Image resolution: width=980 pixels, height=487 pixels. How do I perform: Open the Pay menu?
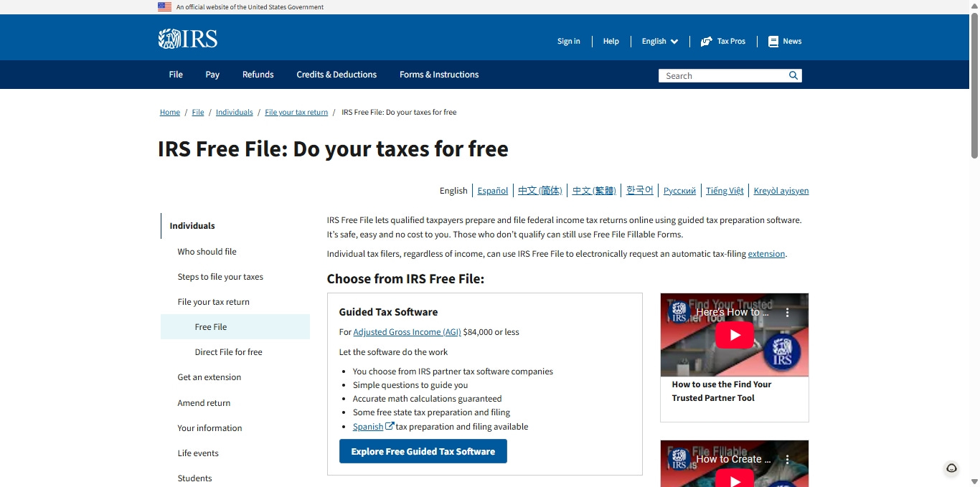click(x=212, y=75)
